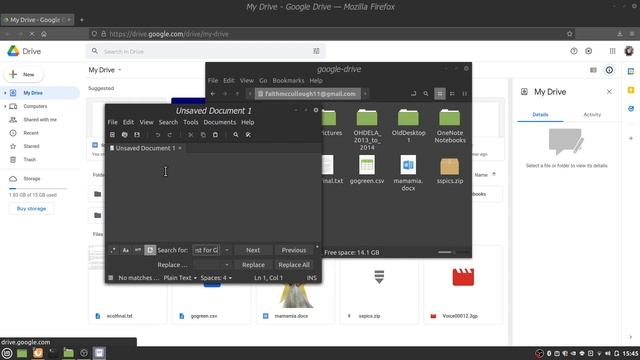Open Trash in Drive sidebar
This screenshot has width=640, height=360.
pyautogui.click(x=29, y=160)
